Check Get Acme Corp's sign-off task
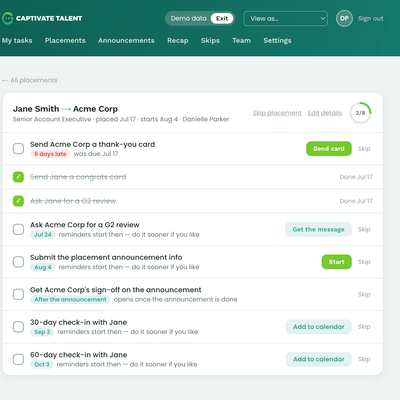Viewport: 400px width, 400px height. (18, 294)
